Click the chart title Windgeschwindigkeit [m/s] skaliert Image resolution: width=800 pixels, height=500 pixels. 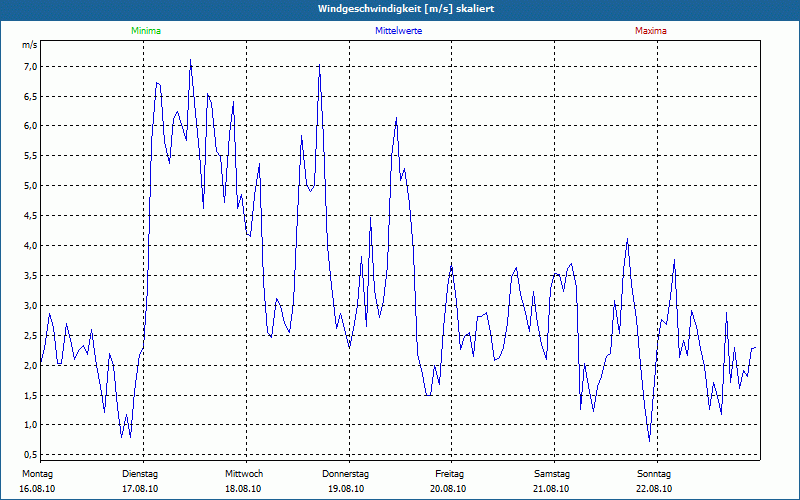click(406, 9)
